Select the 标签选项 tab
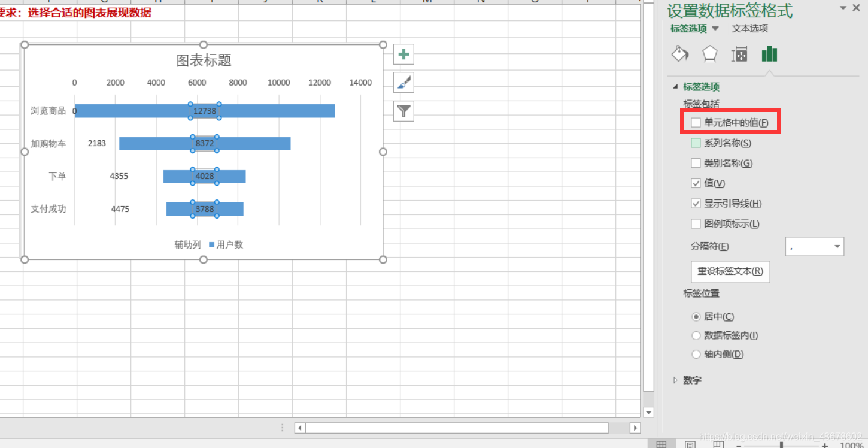Screen dimensions: 868x448 click(688, 28)
